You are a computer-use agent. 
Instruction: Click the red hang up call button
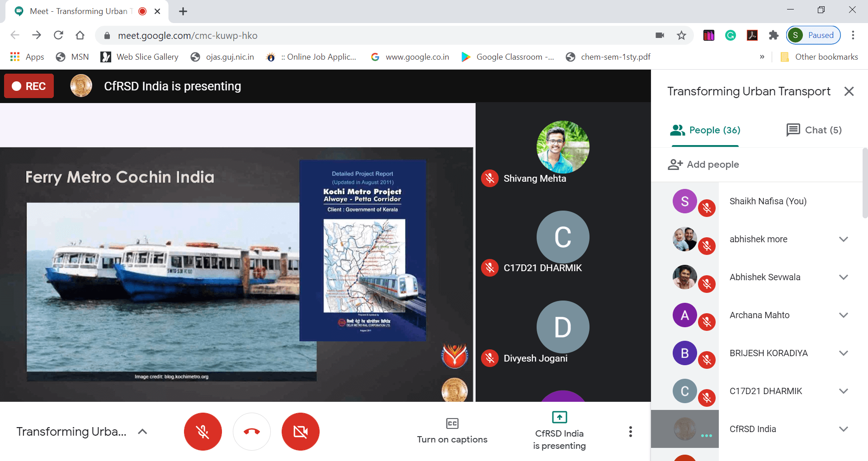click(x=252, y=432)
